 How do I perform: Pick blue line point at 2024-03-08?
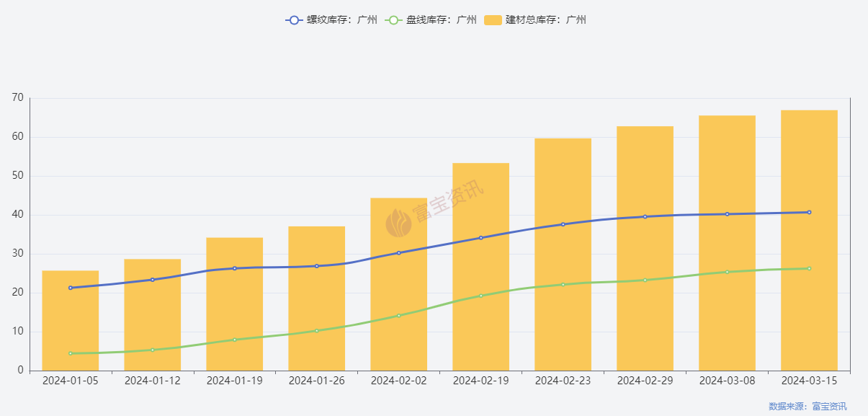pyautogui.click(x=728, y=214)
